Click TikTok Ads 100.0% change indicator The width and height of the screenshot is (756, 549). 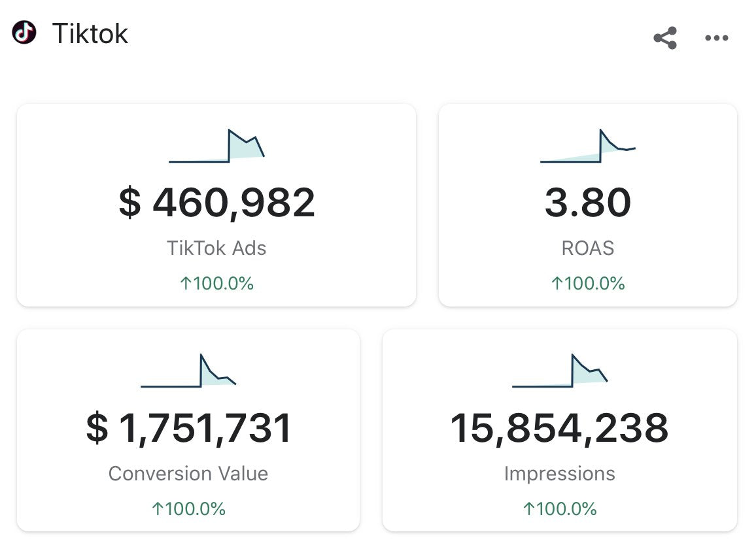pyautogui.click(x=216, y=284)
